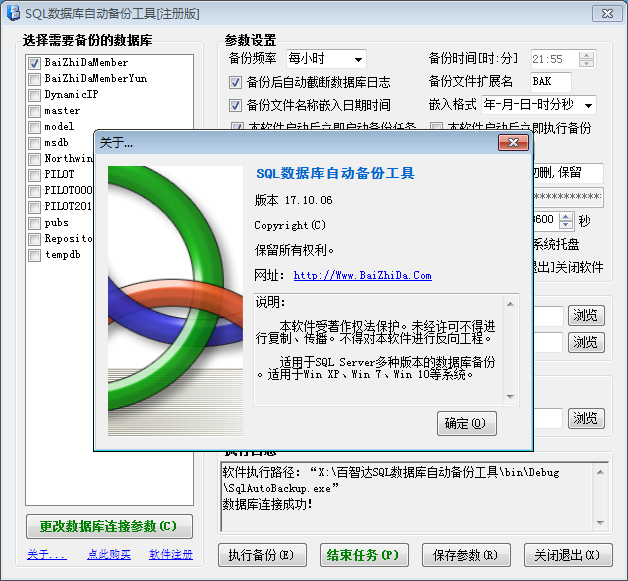Click 确定 button in About dialog

[466, 423]
